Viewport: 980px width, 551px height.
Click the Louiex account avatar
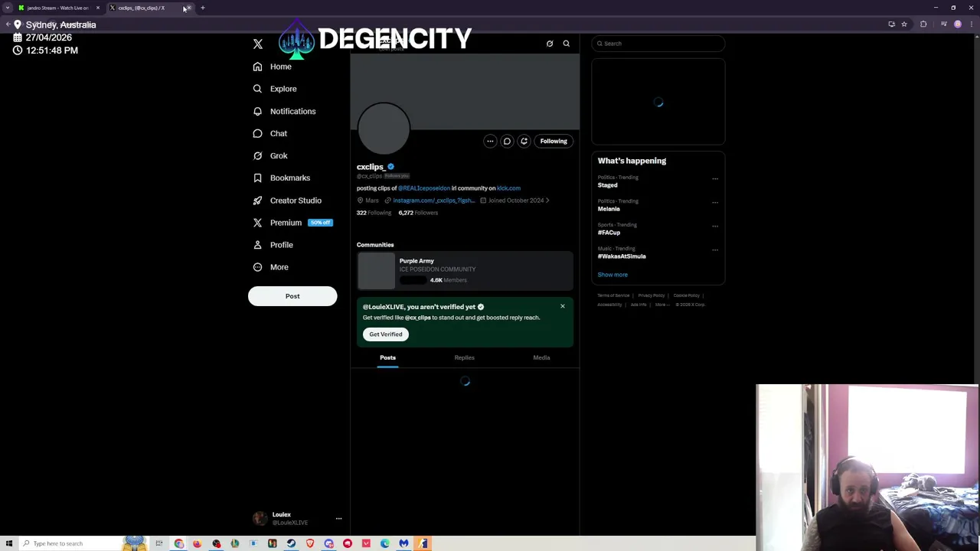point(260,519)
